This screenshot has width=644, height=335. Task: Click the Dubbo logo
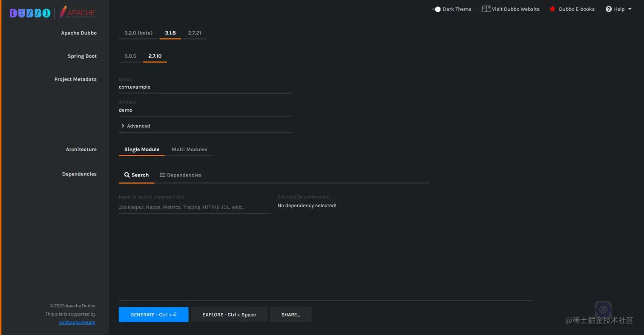pos(30,13)
